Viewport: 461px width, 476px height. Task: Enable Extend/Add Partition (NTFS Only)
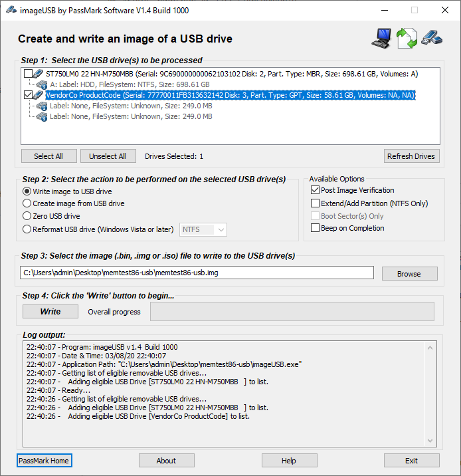click(315, 203)
